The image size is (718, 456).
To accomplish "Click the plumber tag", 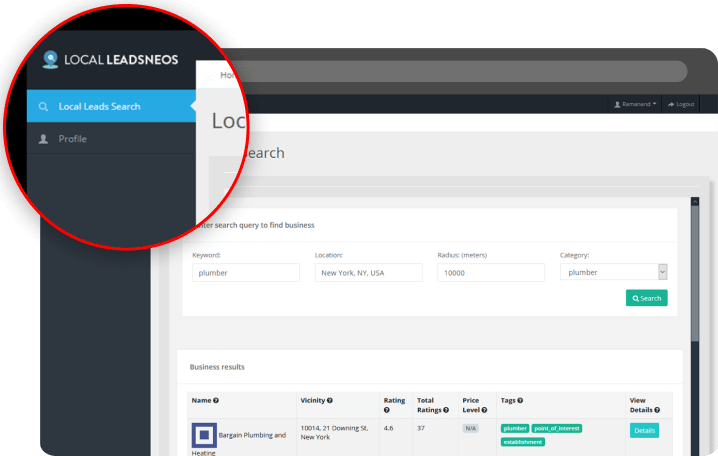I will click(515, 429).
